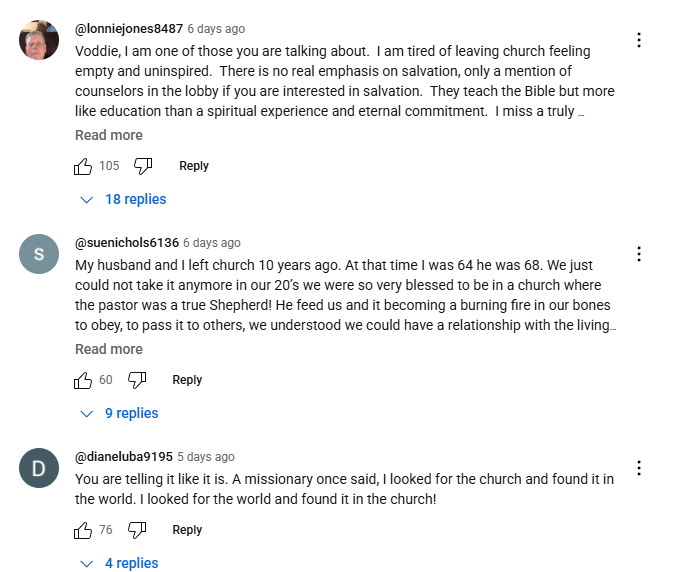Expand the 18 replies thread
675x572 pixels.
(x=124, y=199)
